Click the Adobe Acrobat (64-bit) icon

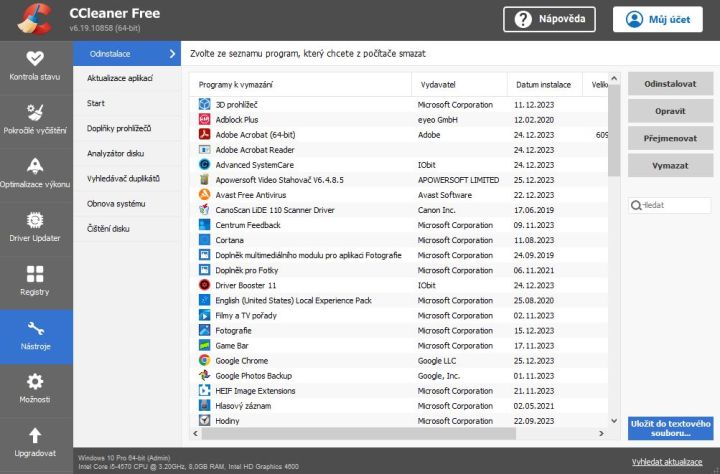click(x=204, y=135)
